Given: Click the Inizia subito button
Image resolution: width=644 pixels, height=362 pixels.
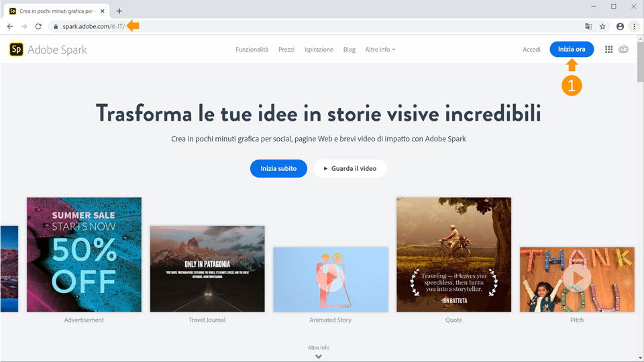Looking at the screenshot, I should 278,169.
